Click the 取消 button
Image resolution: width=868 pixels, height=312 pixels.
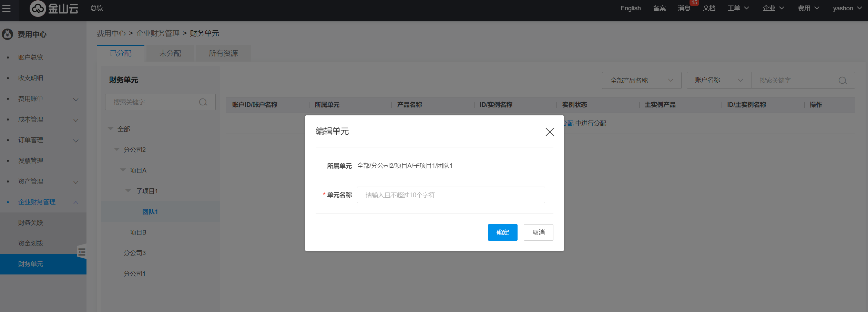(539, 232)
